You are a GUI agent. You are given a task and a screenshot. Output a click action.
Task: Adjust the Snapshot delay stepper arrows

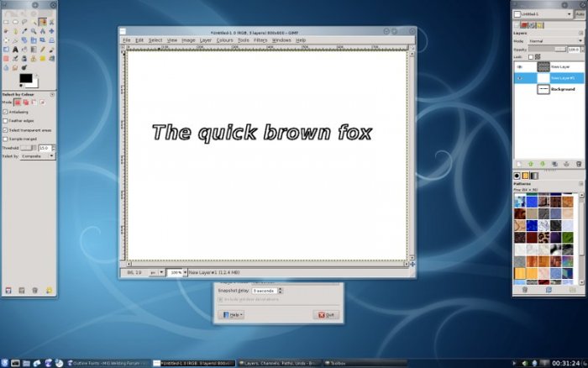click(280, 291)
